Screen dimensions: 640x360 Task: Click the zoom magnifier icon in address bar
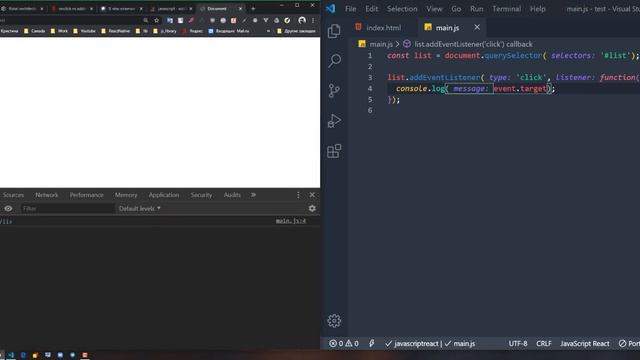[x=146, y=20]
